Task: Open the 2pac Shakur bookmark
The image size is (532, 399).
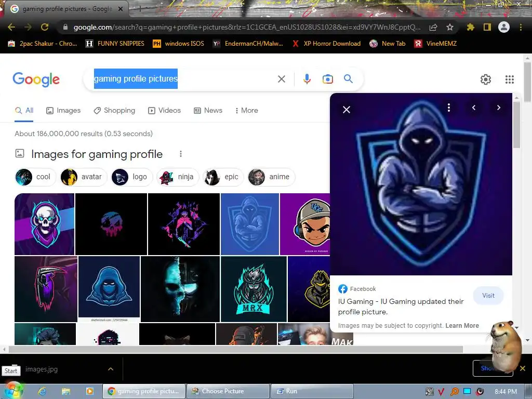Action: pyautogui.click(x=43, y=44)
